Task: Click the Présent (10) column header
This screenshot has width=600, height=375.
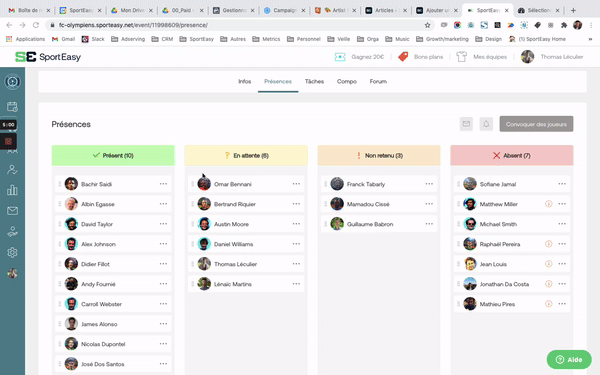Action: (113, 155)
